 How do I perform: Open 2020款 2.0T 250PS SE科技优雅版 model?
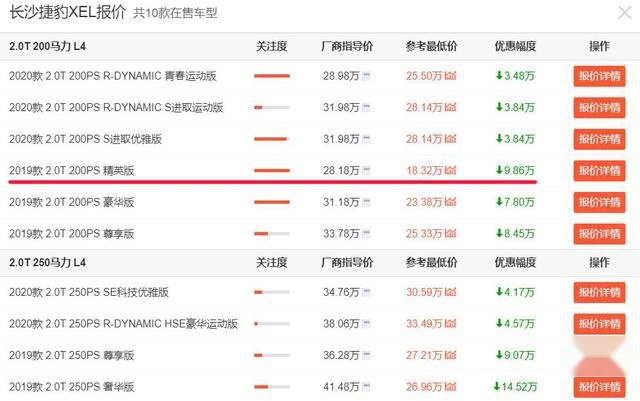pos(89,292)
